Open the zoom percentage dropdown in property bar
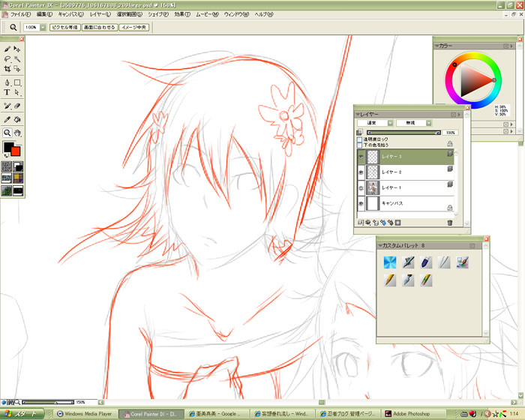The height and width of the screenshot is (420, 525). tap(43, 27)
